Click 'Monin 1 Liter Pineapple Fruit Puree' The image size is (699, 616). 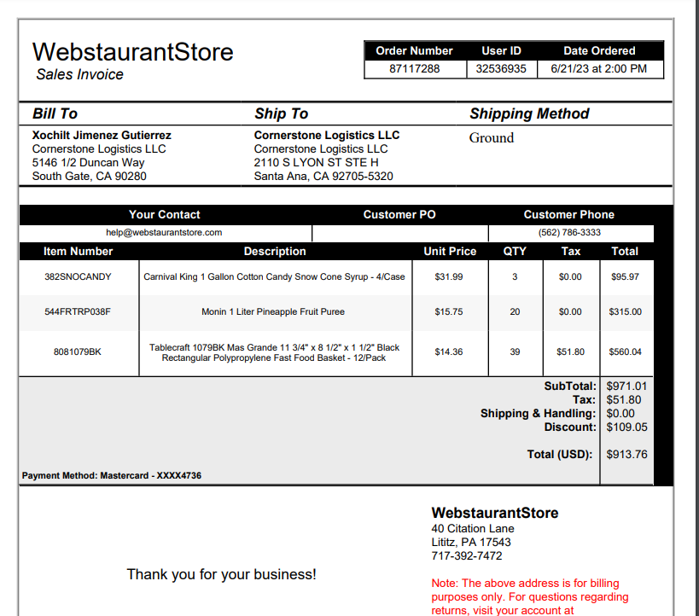[x=273, y=311]
